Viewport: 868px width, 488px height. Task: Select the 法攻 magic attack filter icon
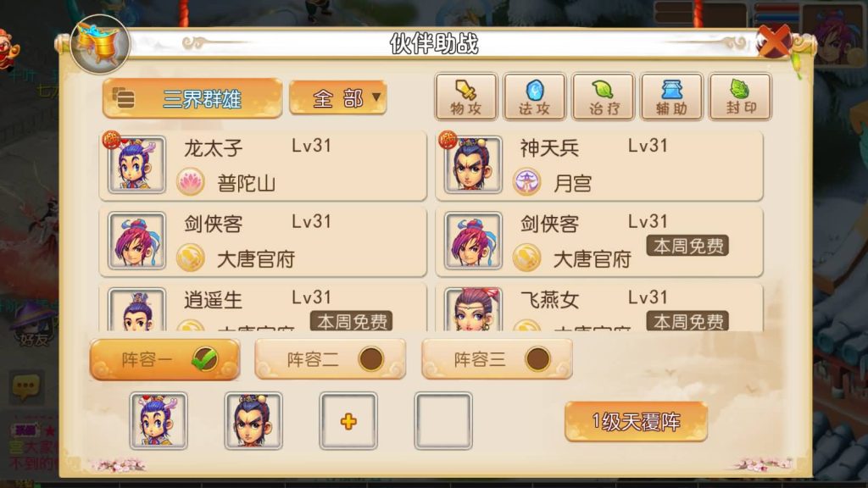[534, 97]
